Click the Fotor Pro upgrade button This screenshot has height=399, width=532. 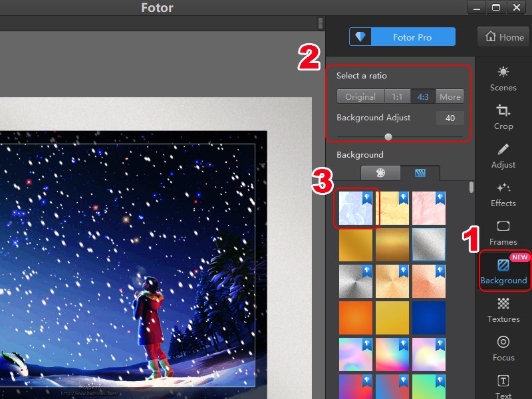pyautogui.click(x=402, y=37)
